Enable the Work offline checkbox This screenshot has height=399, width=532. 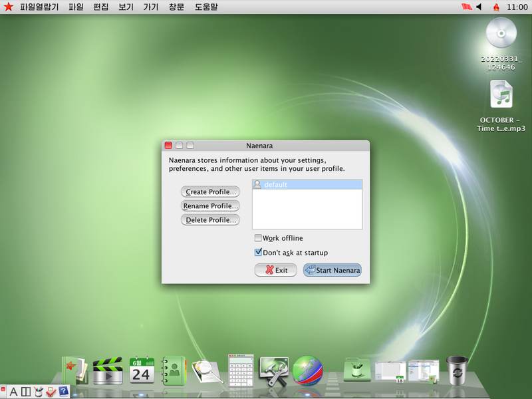click(258, 238)
